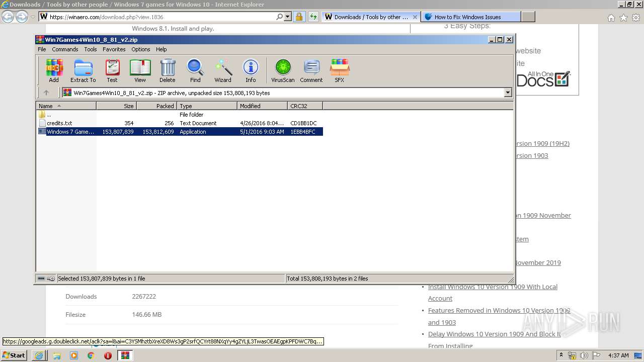Click the View file icon
644x362 pixels.
[x=140, y=70]
